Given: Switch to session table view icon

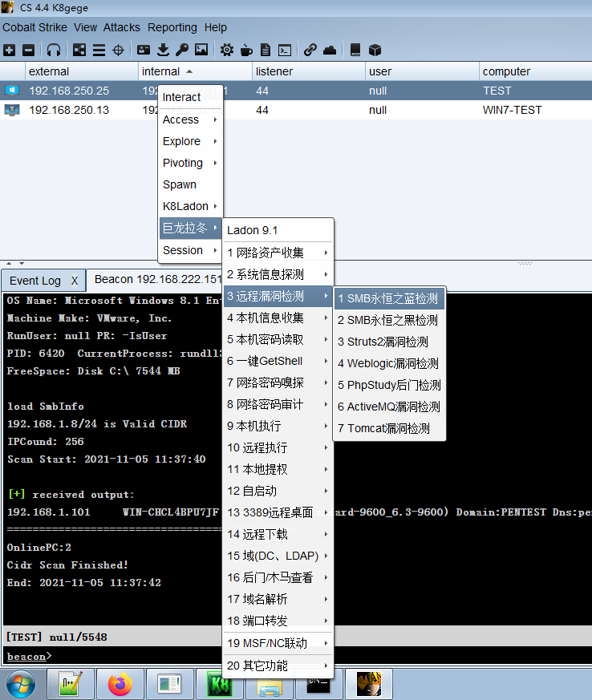Looking at the screenshot, I should (99, 50).
